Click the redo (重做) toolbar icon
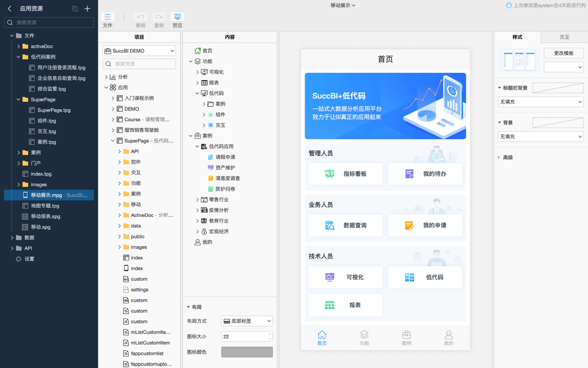Screen dimensions: 588x368 tap(159, 17)
